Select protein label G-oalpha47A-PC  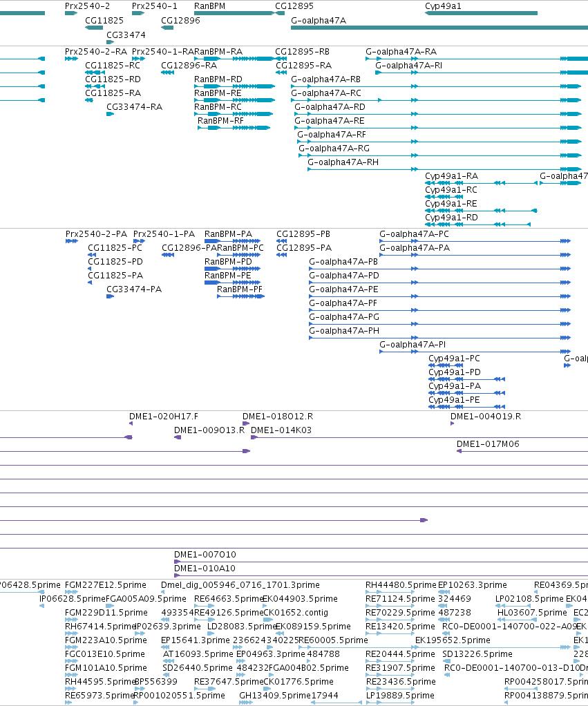tap(414, 234)
